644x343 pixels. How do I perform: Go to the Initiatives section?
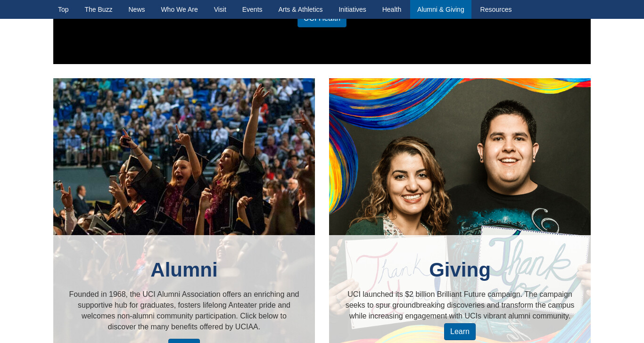pos(352,9)
